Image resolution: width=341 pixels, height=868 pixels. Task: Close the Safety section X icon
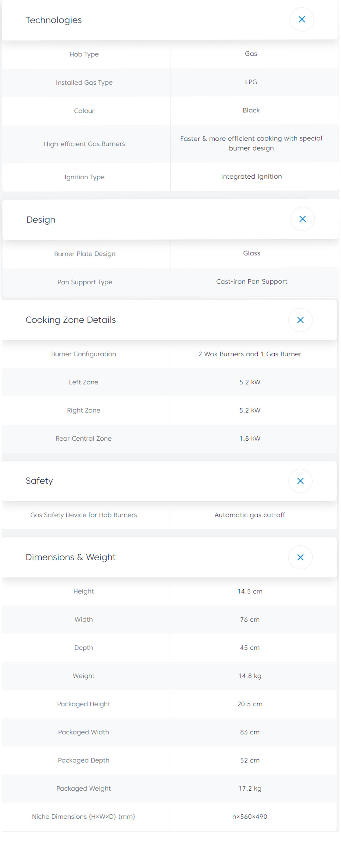(300, 481)
